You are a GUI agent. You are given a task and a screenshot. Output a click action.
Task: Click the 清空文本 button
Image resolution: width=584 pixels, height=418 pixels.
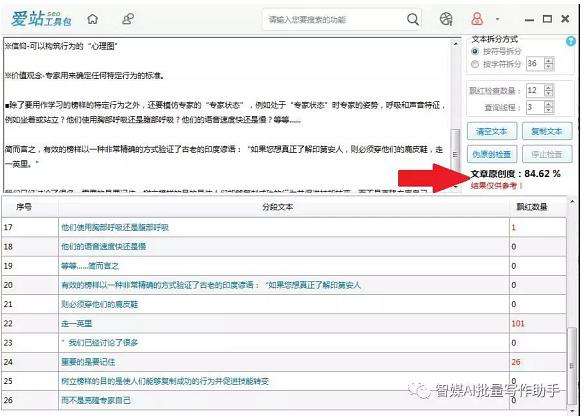click(x=492, y=131)
